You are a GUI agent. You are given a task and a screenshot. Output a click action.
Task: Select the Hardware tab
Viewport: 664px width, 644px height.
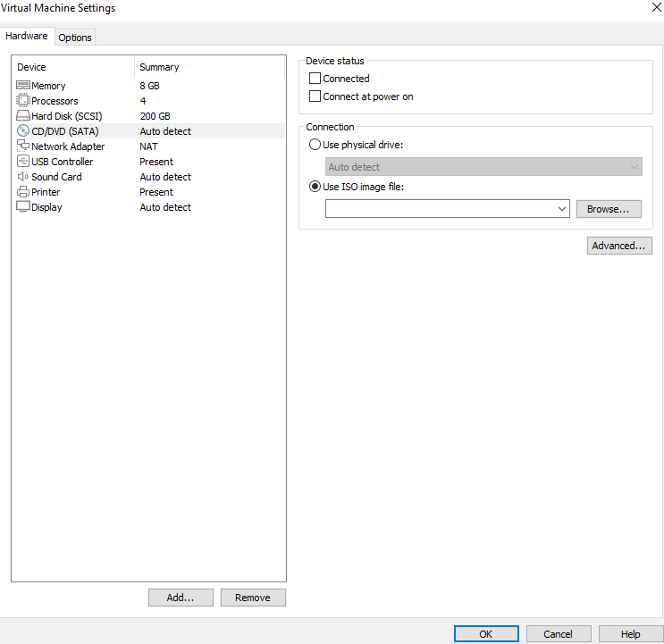[27, 37]
